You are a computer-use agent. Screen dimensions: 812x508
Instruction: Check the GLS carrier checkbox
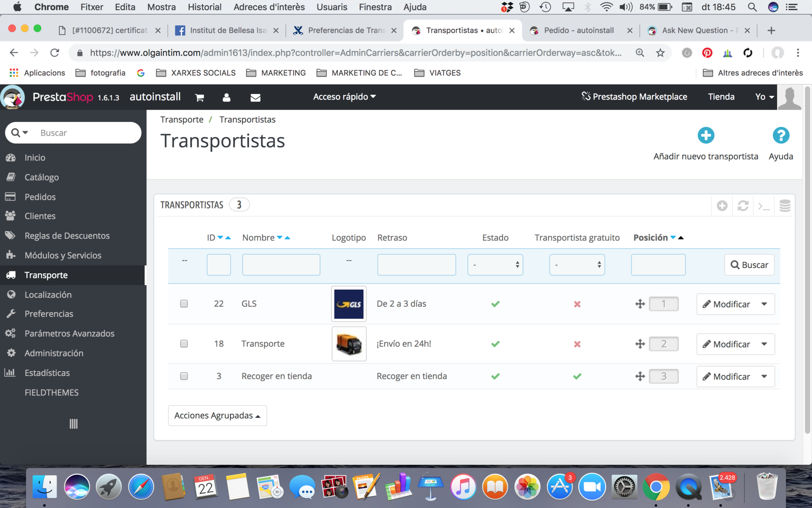coord(184,304)
